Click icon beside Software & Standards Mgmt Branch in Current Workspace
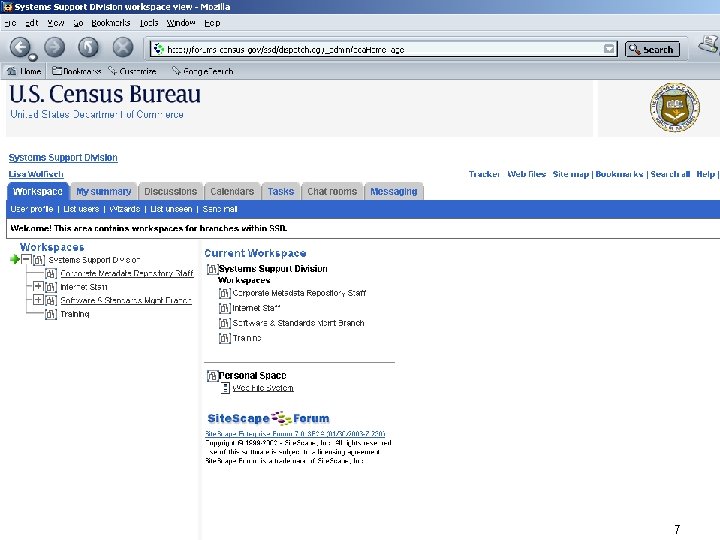Screen dimensions: 720x540 225,323
